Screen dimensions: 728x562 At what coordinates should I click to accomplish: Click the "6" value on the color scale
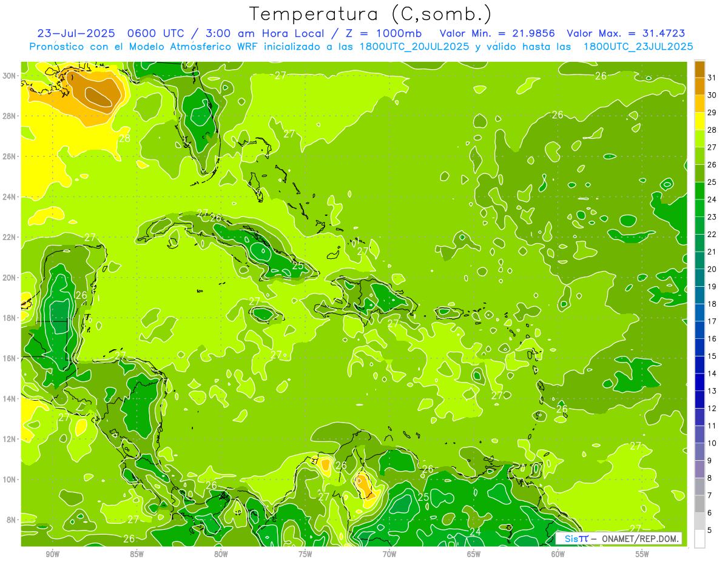click(x=709, y=513)
